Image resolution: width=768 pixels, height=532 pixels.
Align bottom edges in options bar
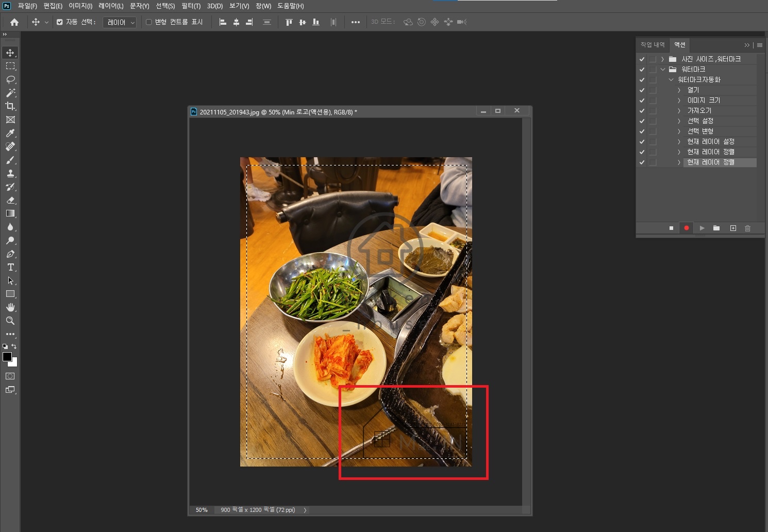click(316, 22)
